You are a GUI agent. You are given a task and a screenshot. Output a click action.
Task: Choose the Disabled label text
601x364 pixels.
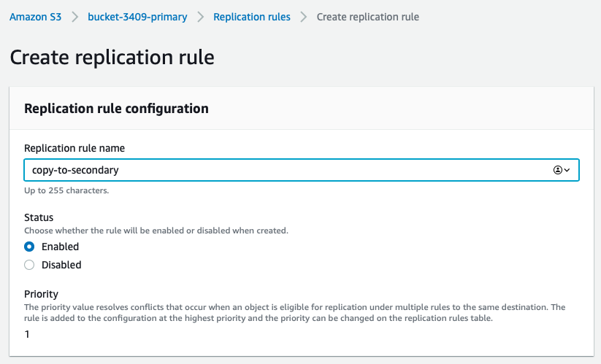click(x=61, y=265)
